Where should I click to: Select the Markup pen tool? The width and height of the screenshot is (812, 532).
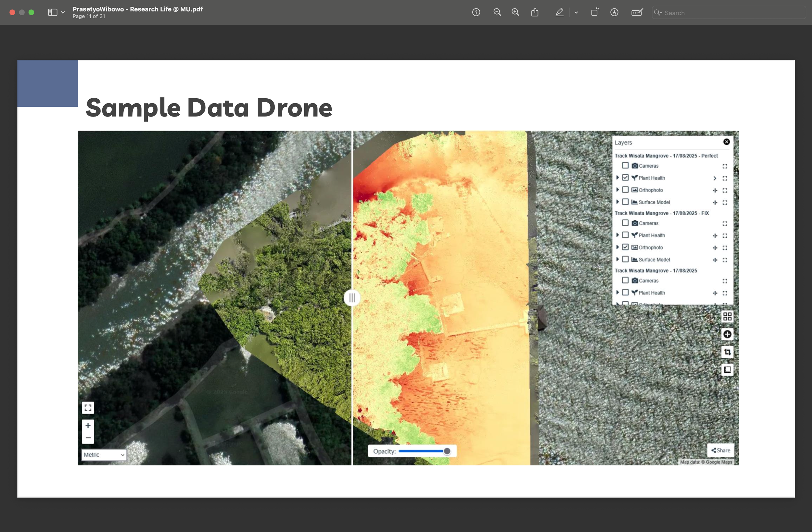(559, 13)
